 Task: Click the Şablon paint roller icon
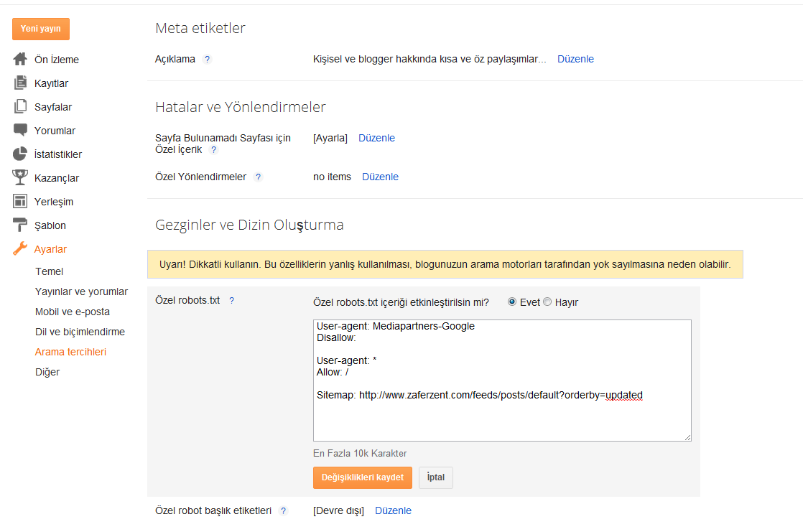[x=20, y=225]
